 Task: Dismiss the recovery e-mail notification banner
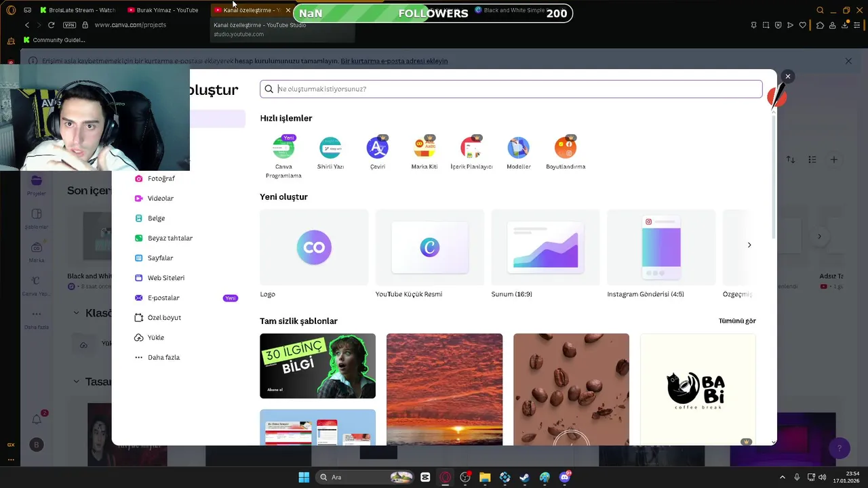(x=848, y=61)
